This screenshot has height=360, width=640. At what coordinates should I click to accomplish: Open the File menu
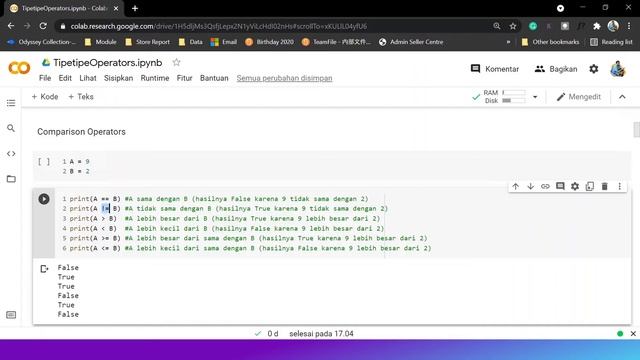tap(45, 78)
